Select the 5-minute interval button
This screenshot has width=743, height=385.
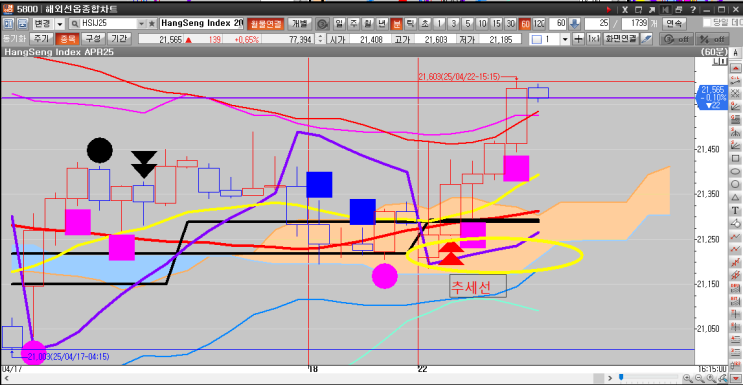pos(468,23)
